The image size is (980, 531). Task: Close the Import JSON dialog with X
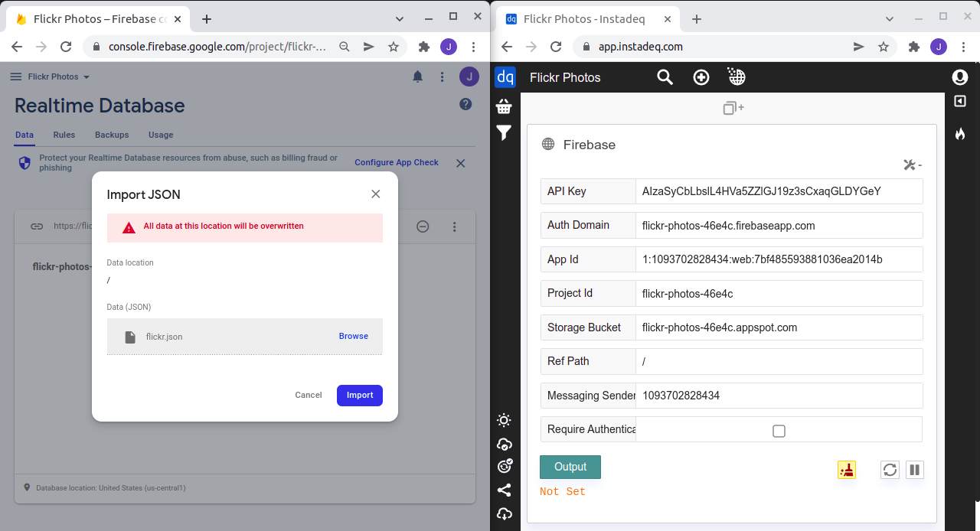376,194
